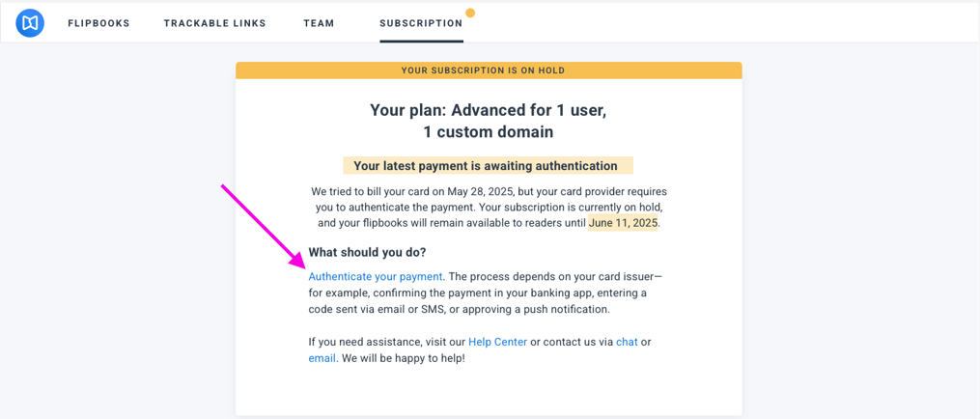The width and height of the screenshot is (980, 419).
Task: Open the 'Authenticate your payment' link
Action: point(376,277)
